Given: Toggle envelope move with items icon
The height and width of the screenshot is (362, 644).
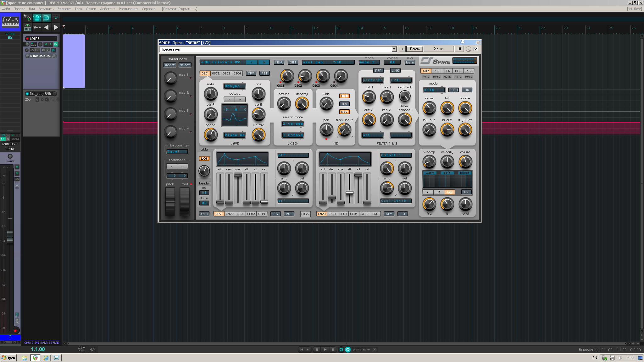Looking at the screenshot, I should (37, 18).
